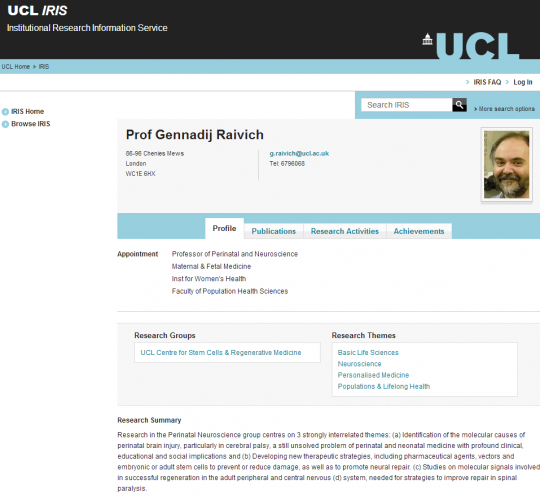Open the Neuroscience research theme
The image size is (540, 497).
click(x=359, y=364)
